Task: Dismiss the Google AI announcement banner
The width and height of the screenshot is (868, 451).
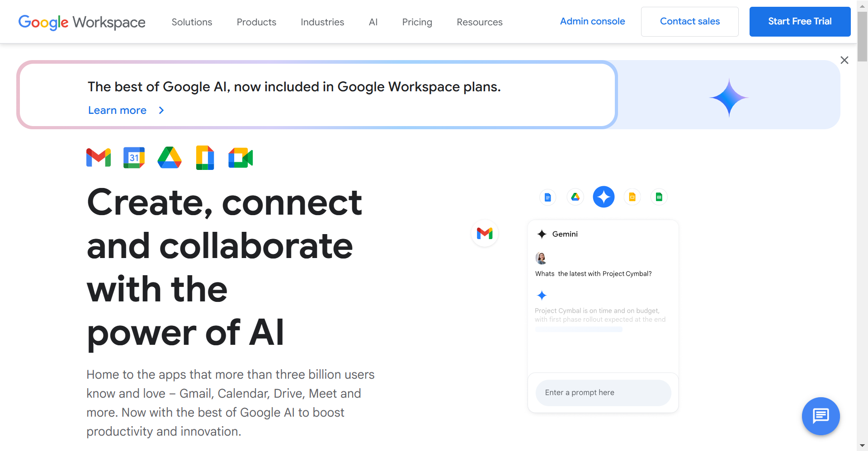Action: coord(844,60)
